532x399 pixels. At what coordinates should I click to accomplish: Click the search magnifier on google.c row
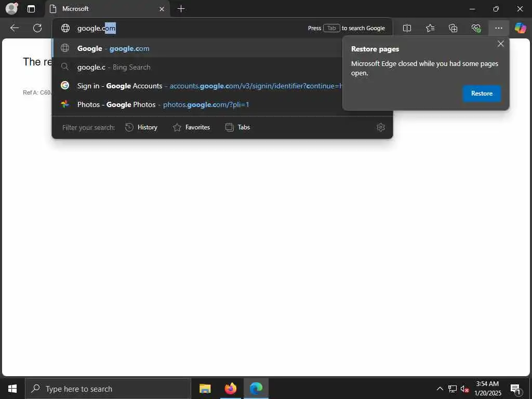(65, 67)
